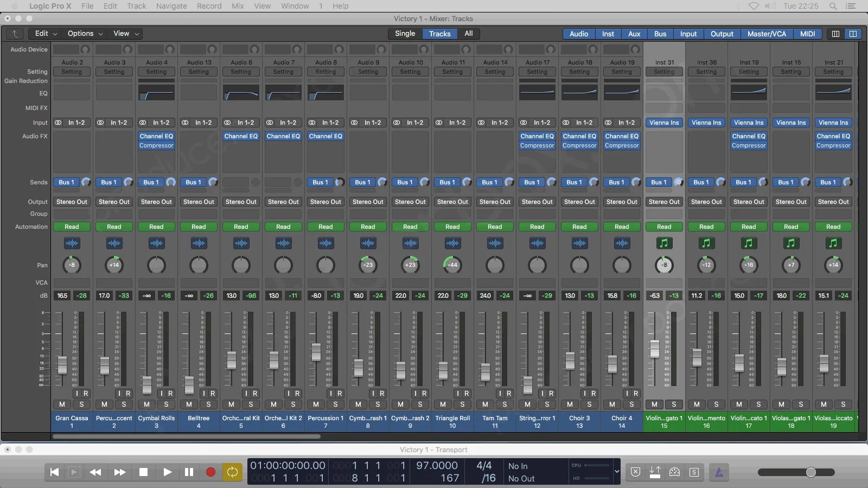Mute the Gran Cassa channel

(x=61, y=404)
